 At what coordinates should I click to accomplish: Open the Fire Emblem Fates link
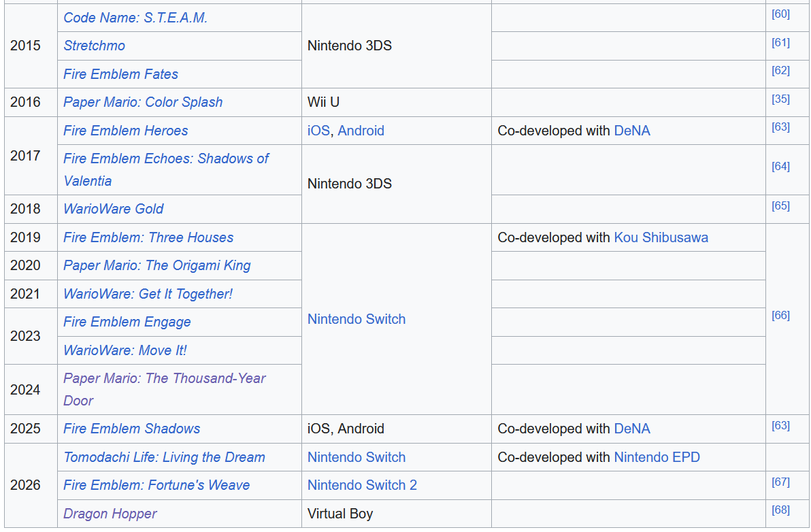pos(120,74)
